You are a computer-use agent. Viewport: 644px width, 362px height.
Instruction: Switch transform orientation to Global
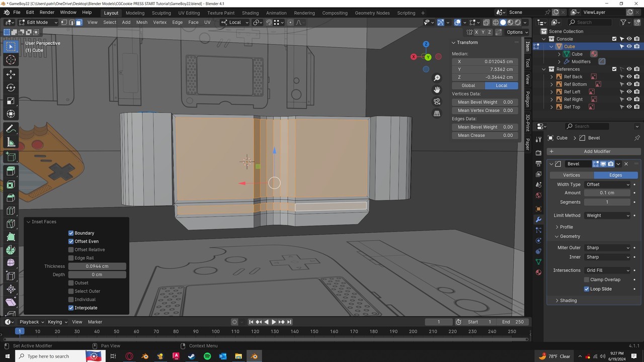pos(468,86)
